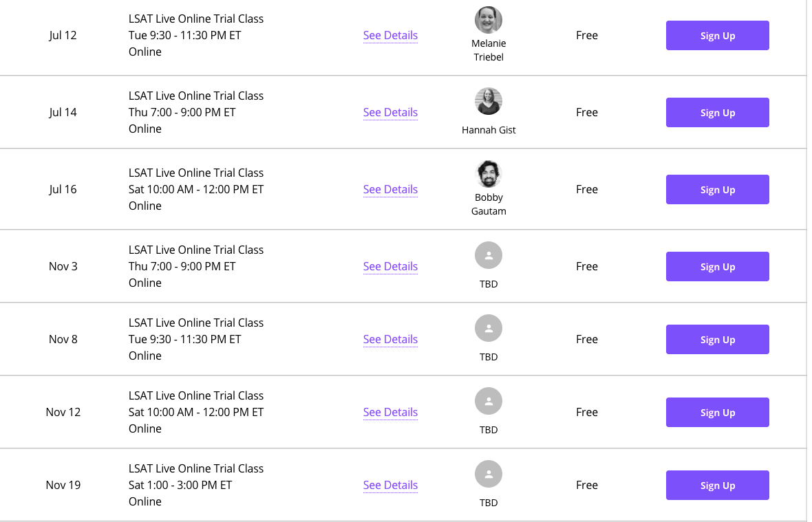Show See Details for the Nov 8 class
The image size is (812, 522).
pyautogui.click(x=390, y=339)
